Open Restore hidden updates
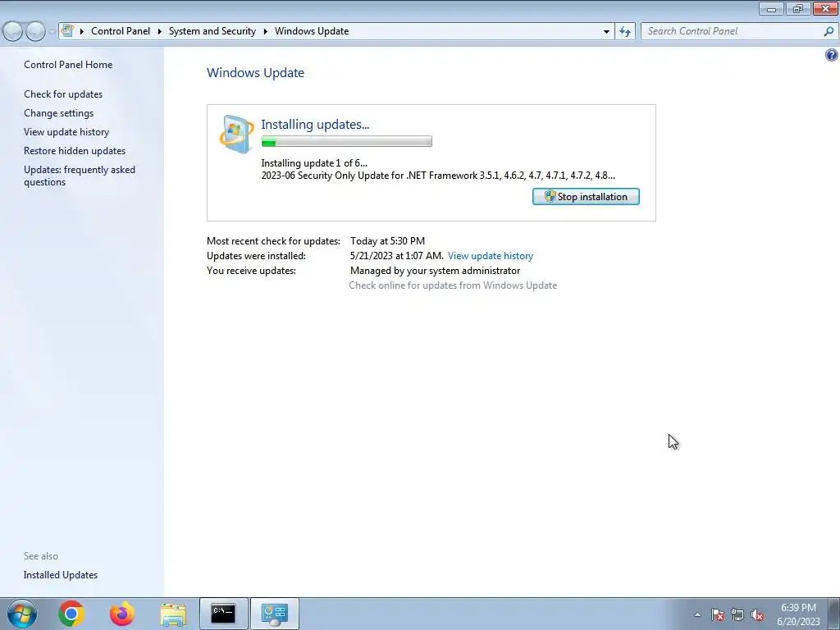Image resolution: width=840 pixels, height=630 pixels. (x=75, y=151)
